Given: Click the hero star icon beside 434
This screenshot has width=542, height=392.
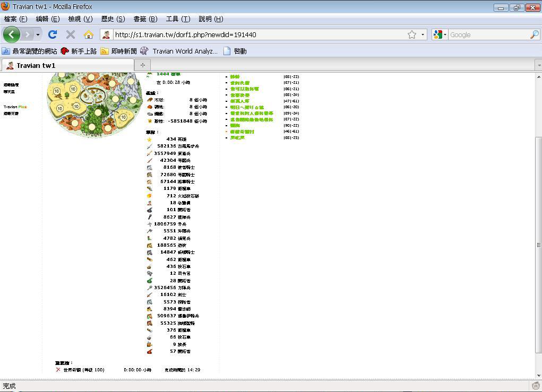Looking at the screenshot, I should tap(150, 139).
